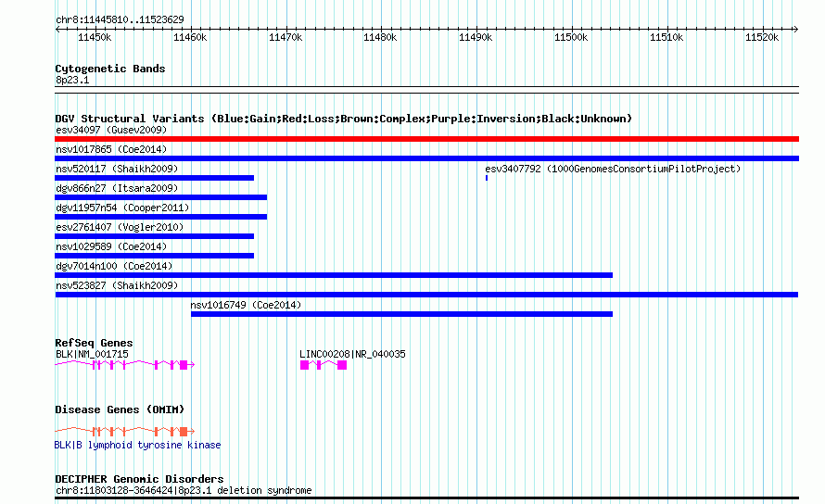Click the black DECIPHER 8p23.1 deletion bar
The width and height of the screenshot is (825, 504).
[426, 498]
